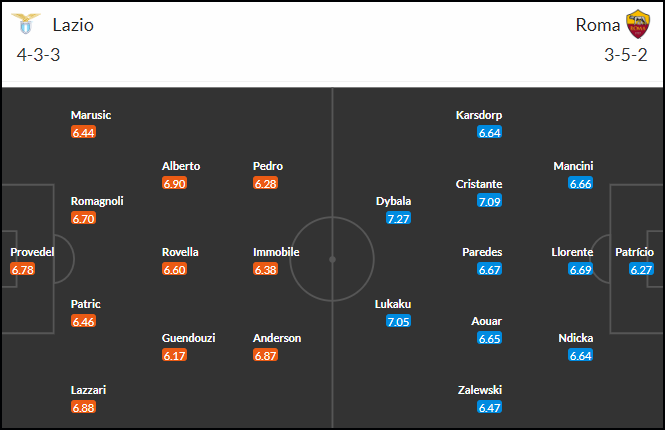
Task: Click the Roma wolf crest icon
Action: (638, 24)
